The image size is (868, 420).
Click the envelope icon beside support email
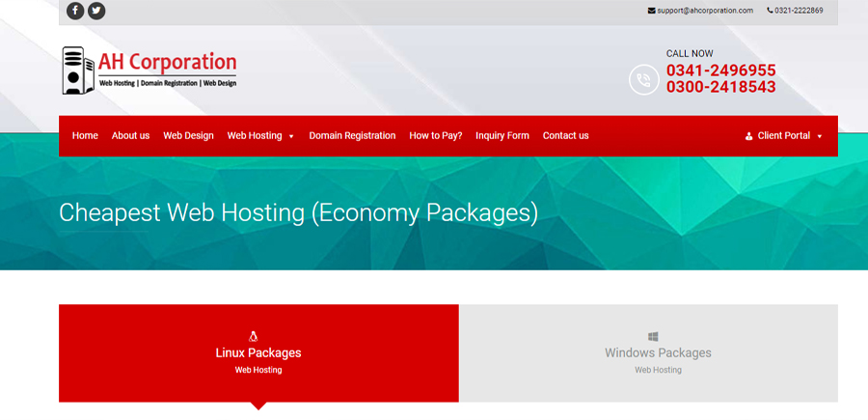click(652, 11)
